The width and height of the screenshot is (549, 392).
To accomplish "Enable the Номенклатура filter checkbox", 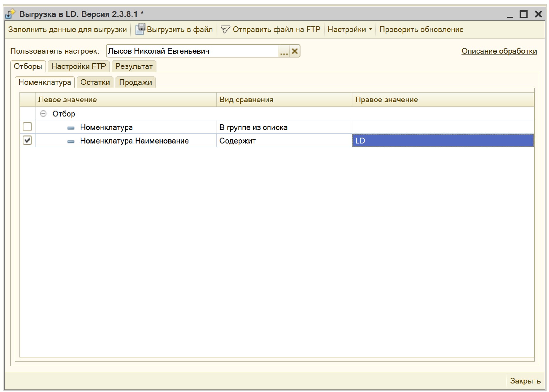I will pyautogui.click(x=27, y=127).
